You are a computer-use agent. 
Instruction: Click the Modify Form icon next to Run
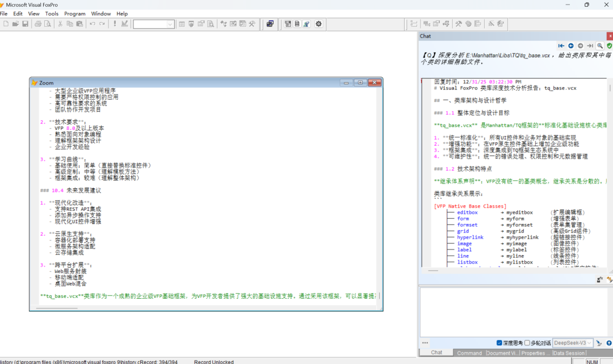point(124,24)
